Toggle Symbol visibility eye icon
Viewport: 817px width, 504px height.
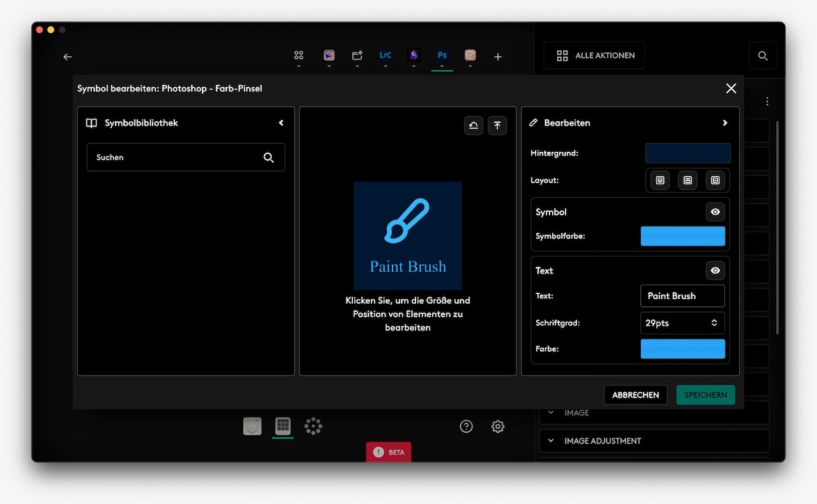[716, 212]
